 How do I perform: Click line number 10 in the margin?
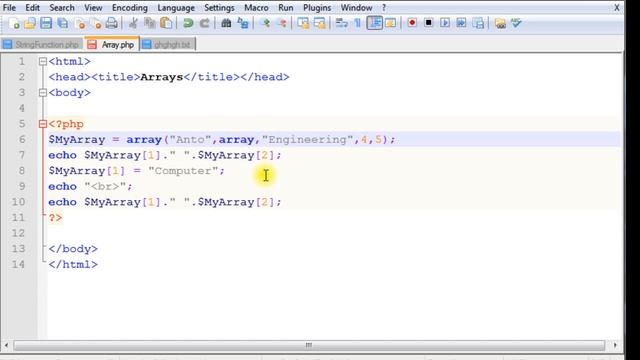point(18,202)
